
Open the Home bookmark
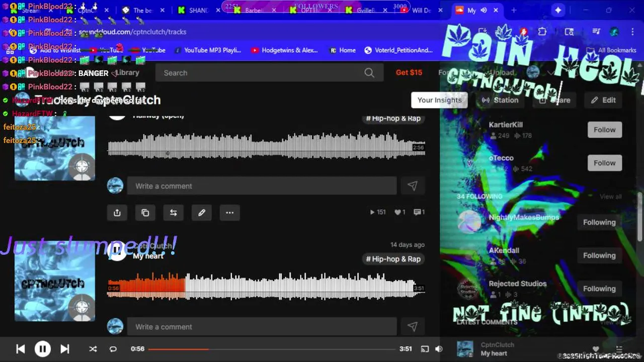click(x=343, y=50)
